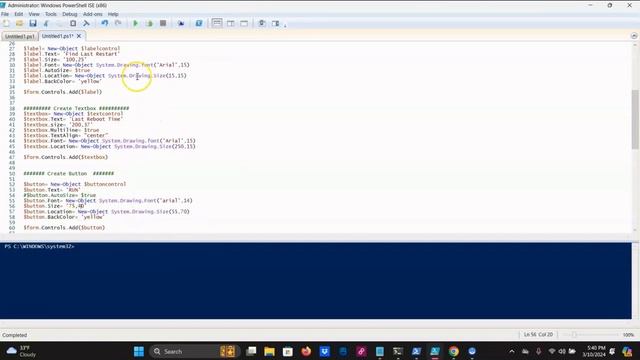This screenshot has height=360, width=640.
Task: Click the Ln 56 Col 20 indicator
Action: [x=538, y=334]
